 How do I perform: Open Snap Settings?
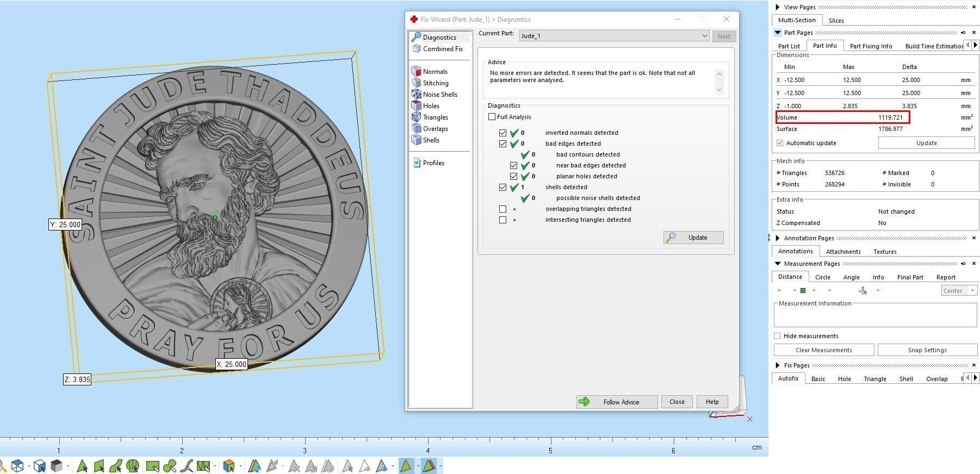[x=927, y=350]
